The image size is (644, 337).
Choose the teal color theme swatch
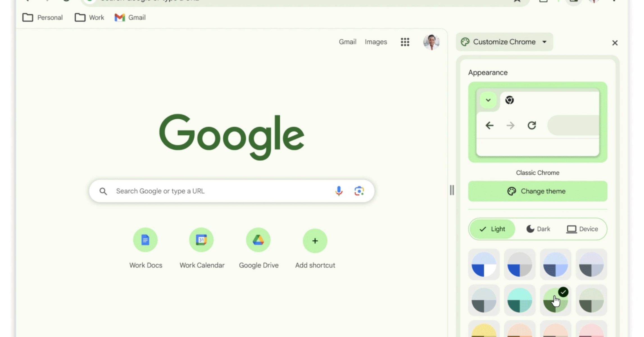click(x=520, y=300)
